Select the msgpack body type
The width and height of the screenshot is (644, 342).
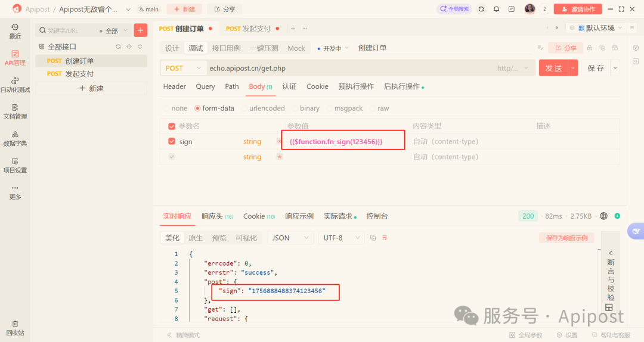[345, 108]
